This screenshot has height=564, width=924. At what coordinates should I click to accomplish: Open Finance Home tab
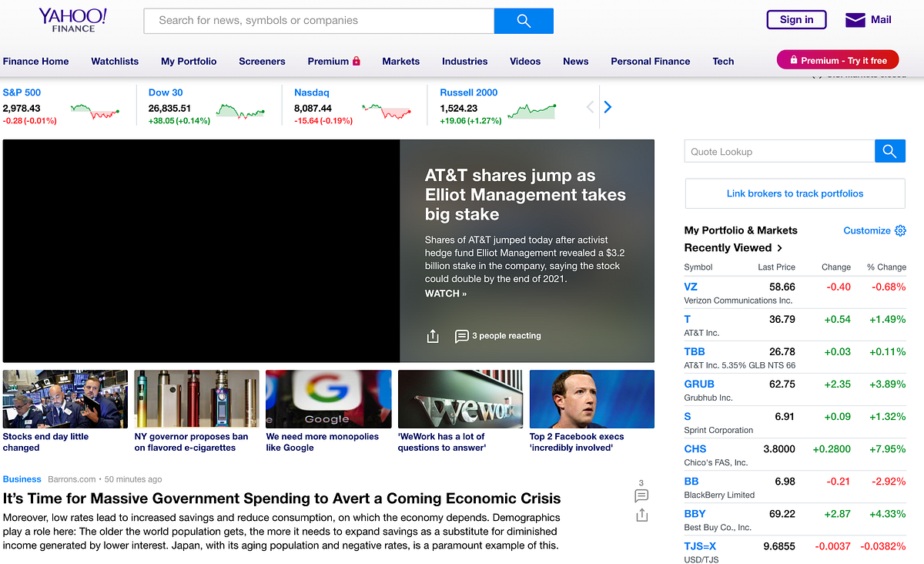35,61
